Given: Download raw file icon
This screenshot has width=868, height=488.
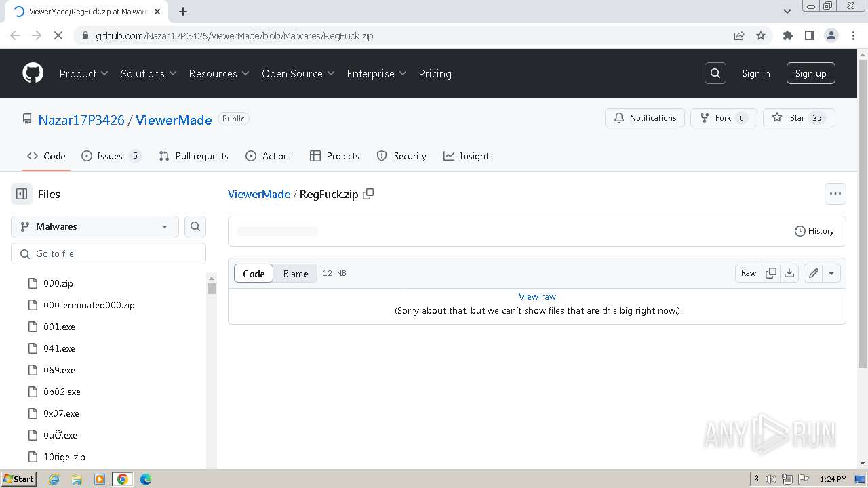Looking at the screenshot, I should (789, 273).
